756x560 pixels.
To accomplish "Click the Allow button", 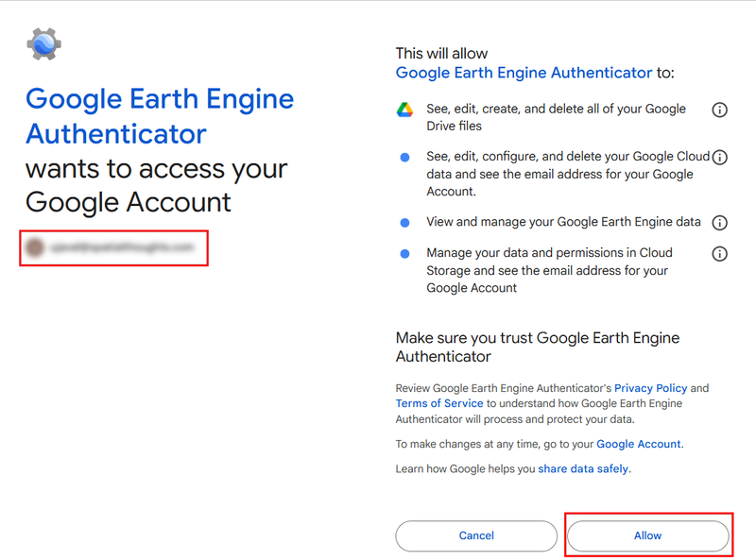I will pyautogui.click(x=647, y=535).
